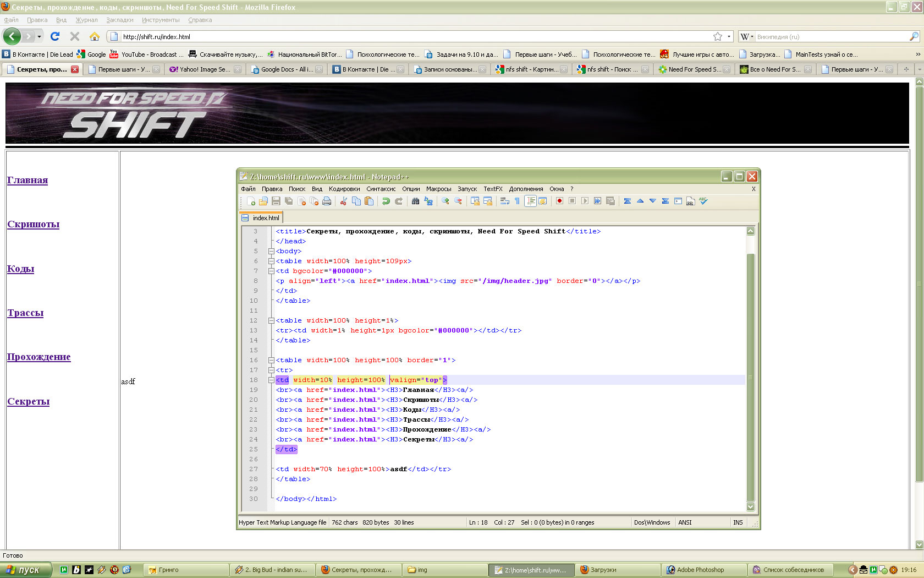Image resolution: width=924 pixels, height=578 pixels.
Task: Open the Replace dialog toolbar icon
Action: tap(428, 201)
